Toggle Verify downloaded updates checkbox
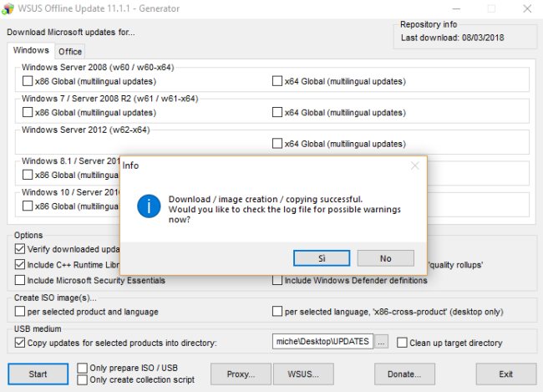The height and width of the screenshot is (392, 543). (x=20, y=249)
